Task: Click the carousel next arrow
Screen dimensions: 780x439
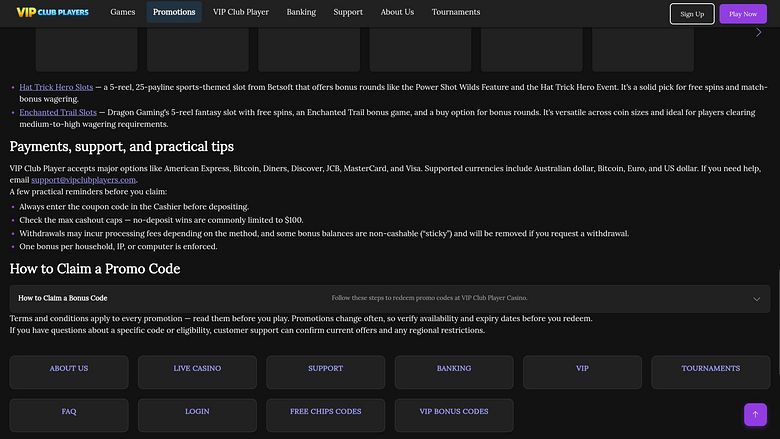Action: coord(759,33)
